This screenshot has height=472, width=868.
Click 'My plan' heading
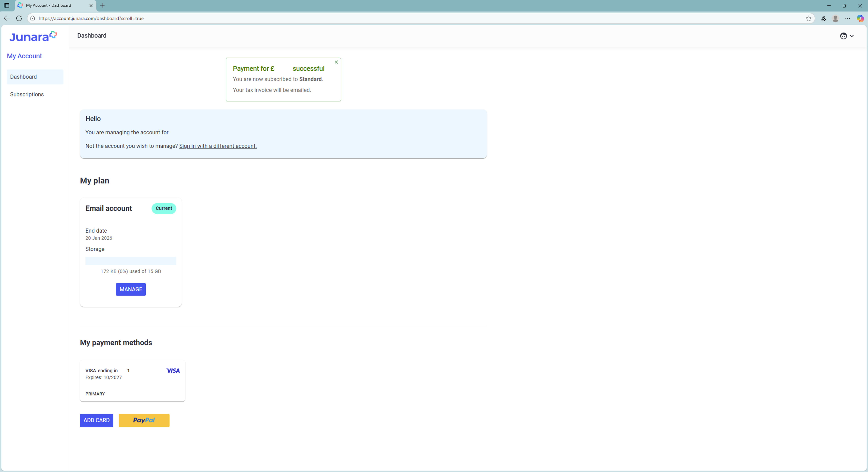coord(95,181)
